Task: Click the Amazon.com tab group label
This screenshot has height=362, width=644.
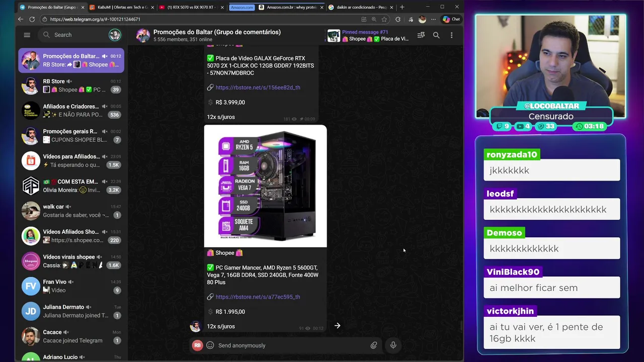Action: [242, 8]
